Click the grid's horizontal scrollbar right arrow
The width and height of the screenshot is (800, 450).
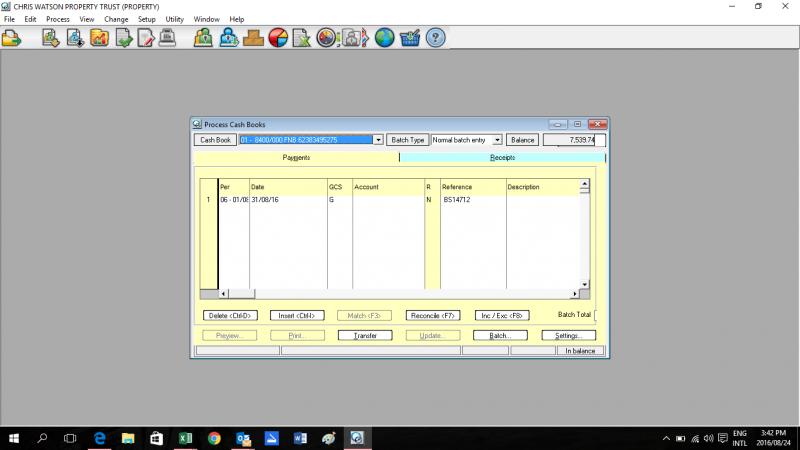(574, 294)
